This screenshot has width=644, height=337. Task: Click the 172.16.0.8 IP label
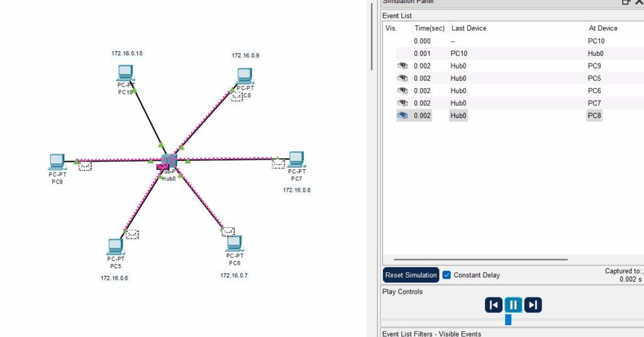pos(297,190)
